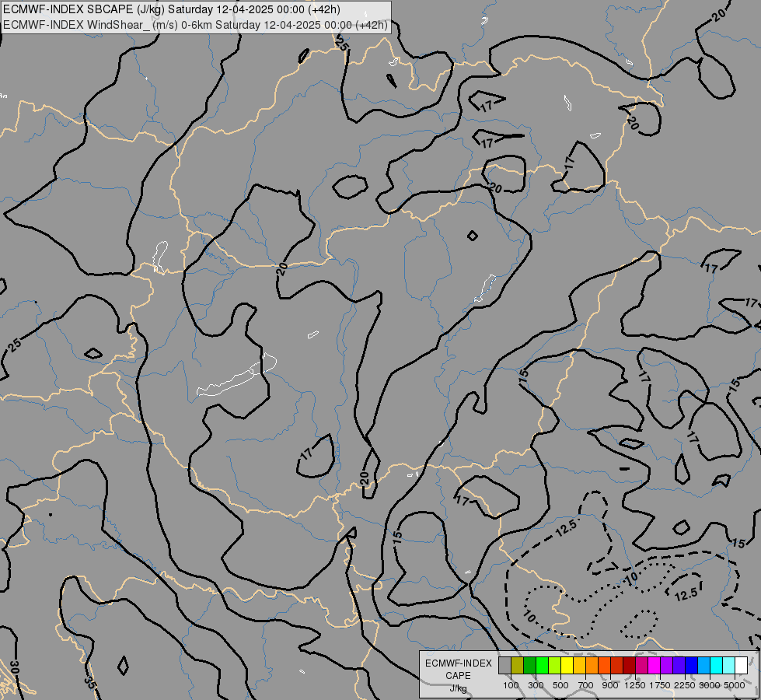Image resolution: width=761 pixels, height=700 pixels.
Task: Click the '100' legend tick label
Action: (x=511, y=685)
